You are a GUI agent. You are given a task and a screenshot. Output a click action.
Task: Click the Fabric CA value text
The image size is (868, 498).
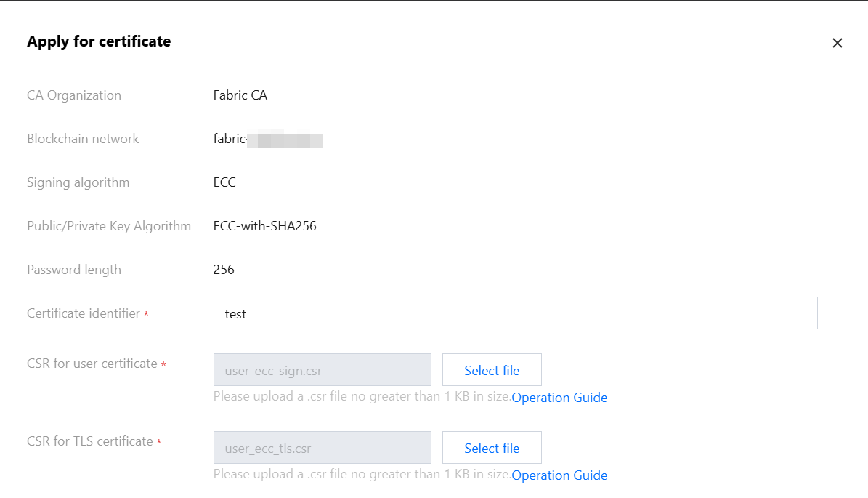click(240, 95)
